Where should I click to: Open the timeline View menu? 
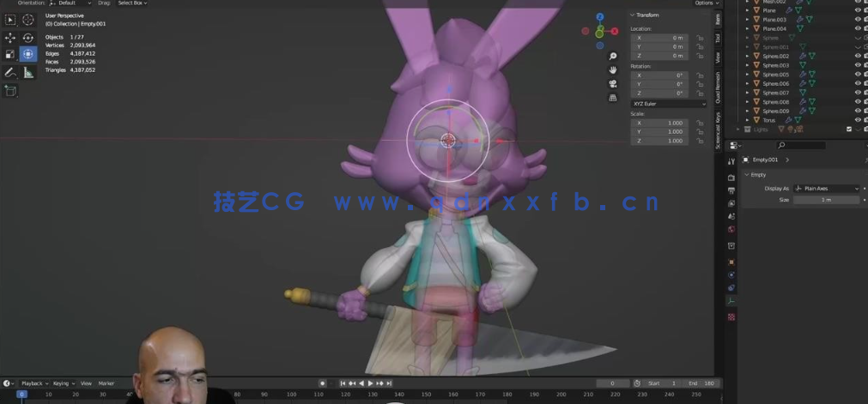tap(87, 383)
